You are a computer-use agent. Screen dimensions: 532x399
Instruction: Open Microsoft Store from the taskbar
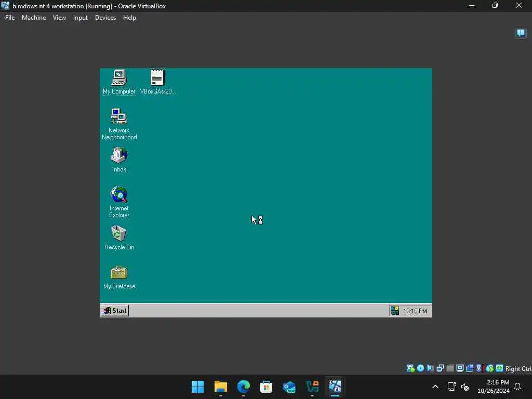[x=266, y=387]
